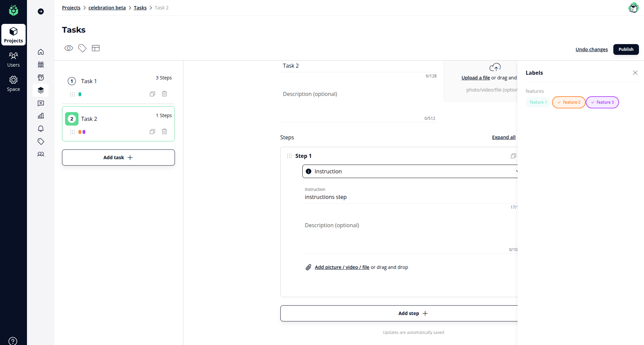Open the notifications bell in sidebar
Screen dimensions: 644x345
pos(41,129)
